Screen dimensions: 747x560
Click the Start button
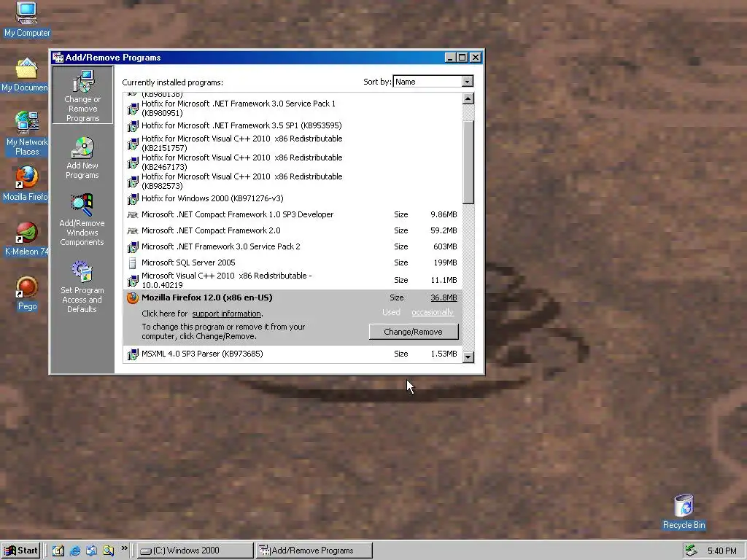[21, 551]
